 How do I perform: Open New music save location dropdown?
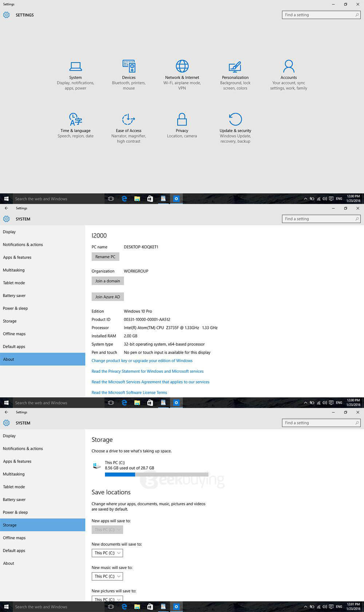[x=107, y=576]
